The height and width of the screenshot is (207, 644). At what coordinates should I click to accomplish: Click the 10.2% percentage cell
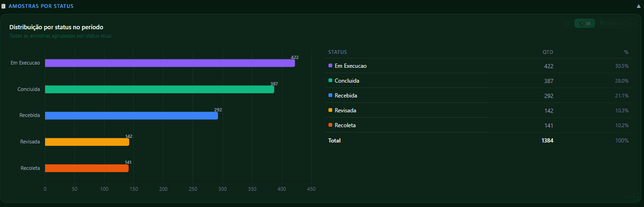click(622, 125)
